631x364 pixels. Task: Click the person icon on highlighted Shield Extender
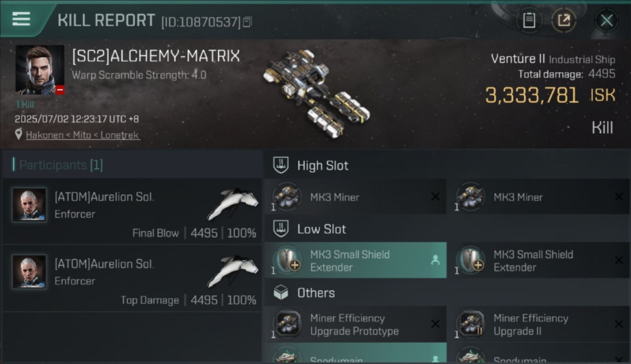click(435, 261)
